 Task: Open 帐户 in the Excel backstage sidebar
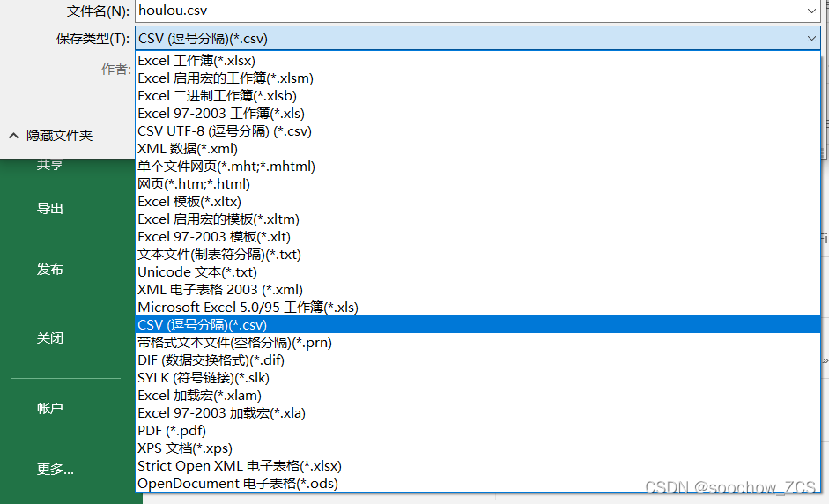(50, 408)
